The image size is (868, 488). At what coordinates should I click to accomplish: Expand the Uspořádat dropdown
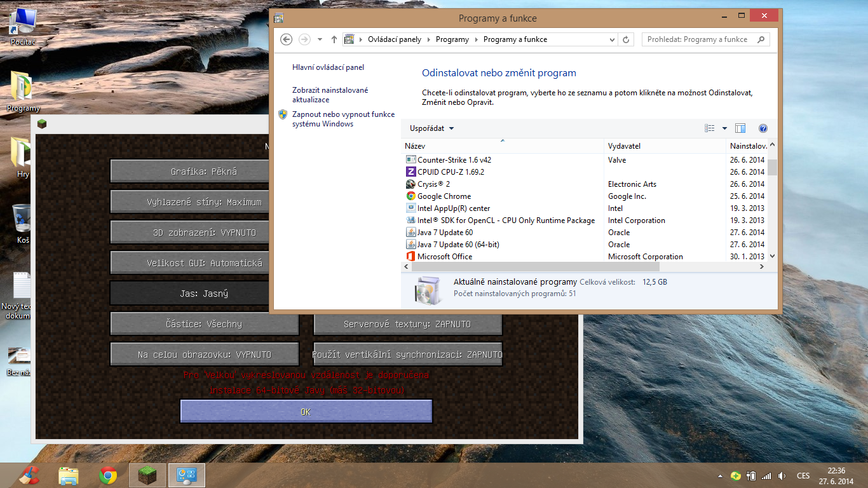click(x=432, y=128)
